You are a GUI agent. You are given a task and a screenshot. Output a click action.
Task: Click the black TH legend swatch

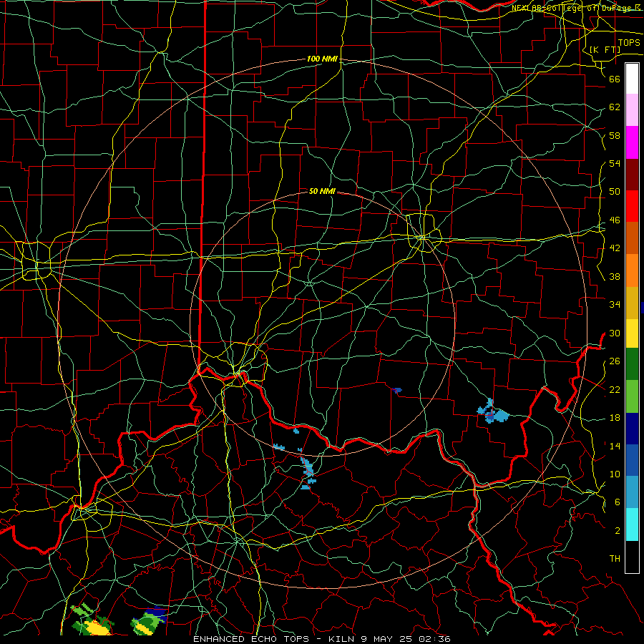[632, 557]
